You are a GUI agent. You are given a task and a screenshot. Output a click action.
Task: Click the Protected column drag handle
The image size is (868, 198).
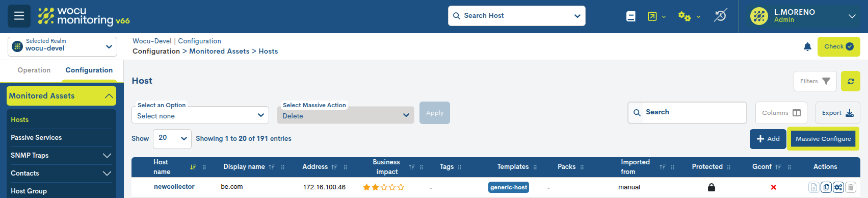click(729, 167)
